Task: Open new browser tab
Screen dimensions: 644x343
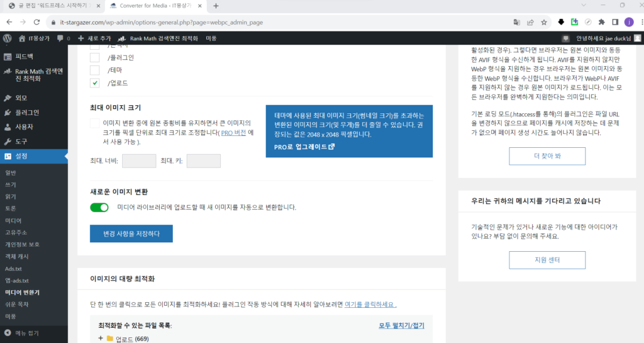Action: [x=216, y=6]
